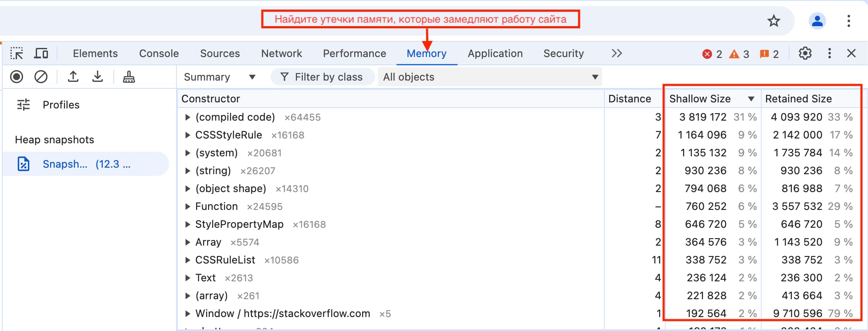Clear all profiles with the no-entry icon

[41, 77]
